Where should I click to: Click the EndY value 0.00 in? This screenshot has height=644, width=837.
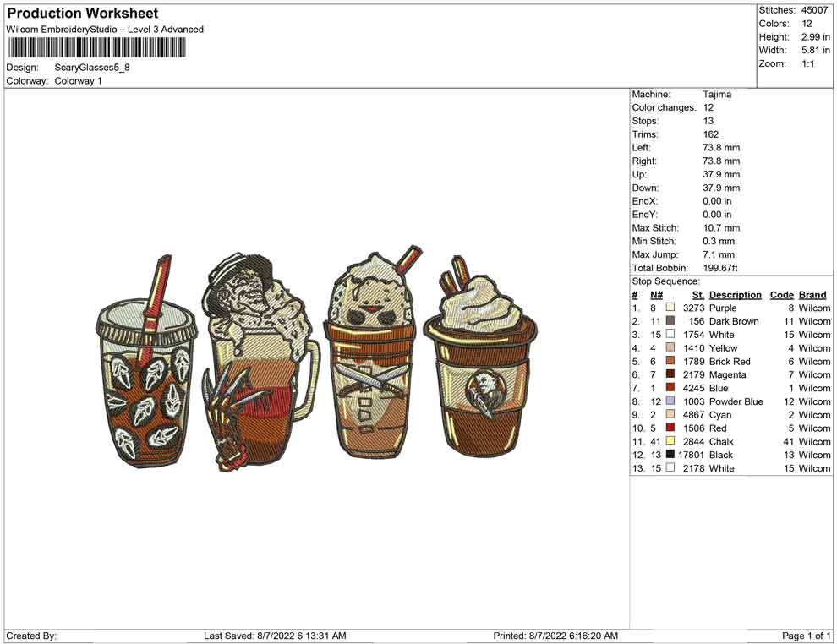pos(717,214)
